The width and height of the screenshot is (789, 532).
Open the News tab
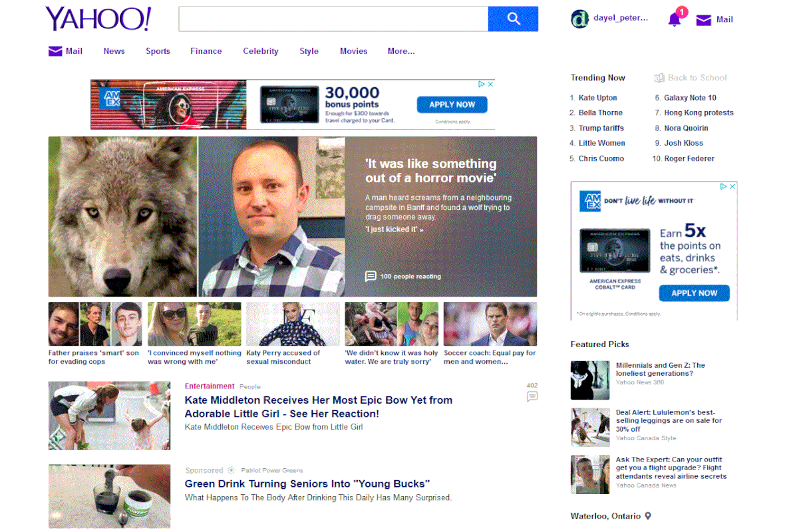(x=114, y=51)
